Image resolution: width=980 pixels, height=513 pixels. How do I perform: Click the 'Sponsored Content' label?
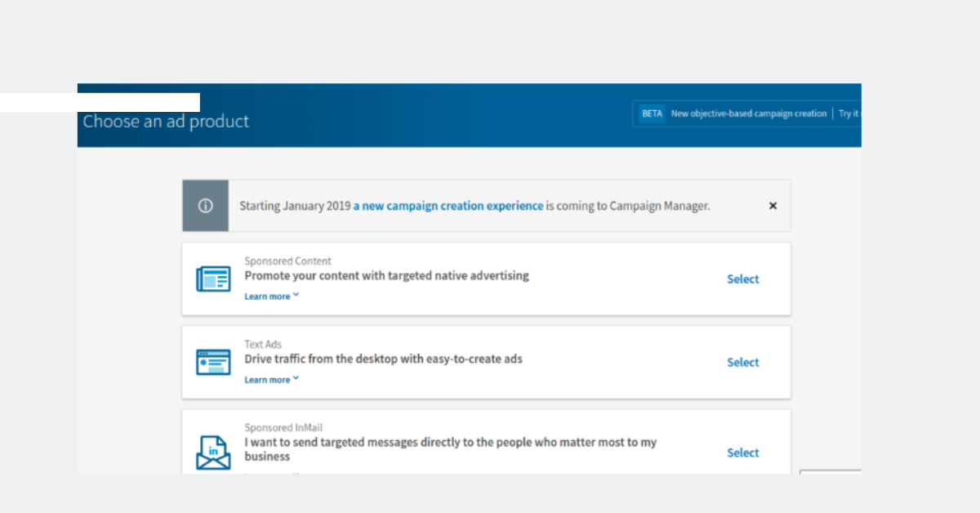pos(288,261)
